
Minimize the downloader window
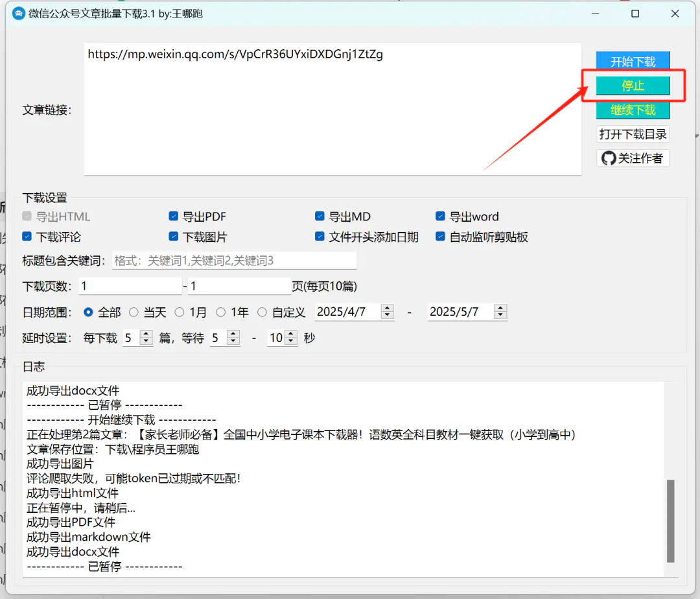[595, 14]
